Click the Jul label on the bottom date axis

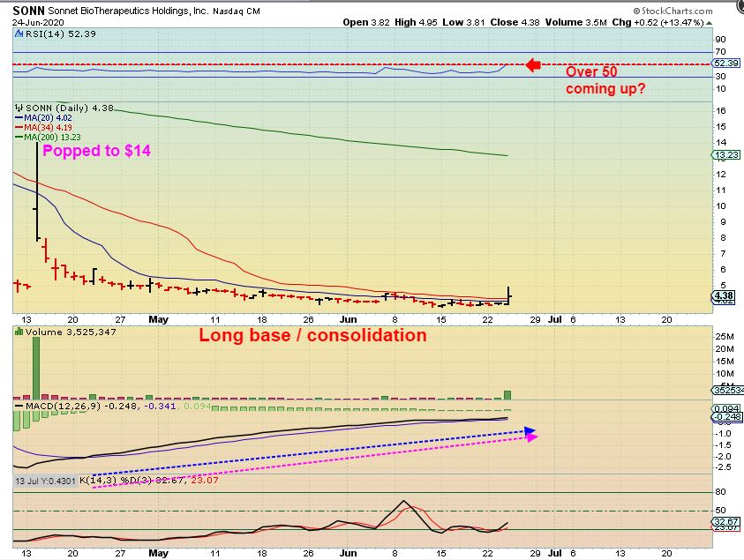click(x=554, y=553)
